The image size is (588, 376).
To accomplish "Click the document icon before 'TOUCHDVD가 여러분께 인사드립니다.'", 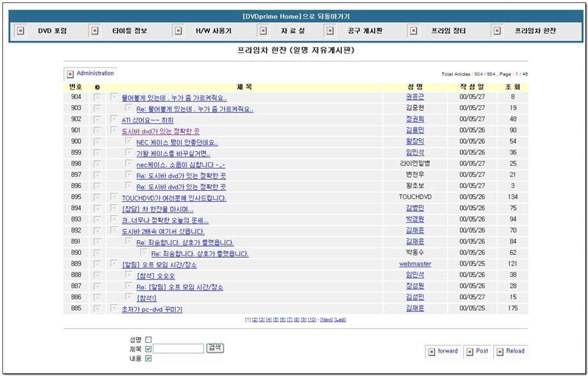I will click(114, 197).
